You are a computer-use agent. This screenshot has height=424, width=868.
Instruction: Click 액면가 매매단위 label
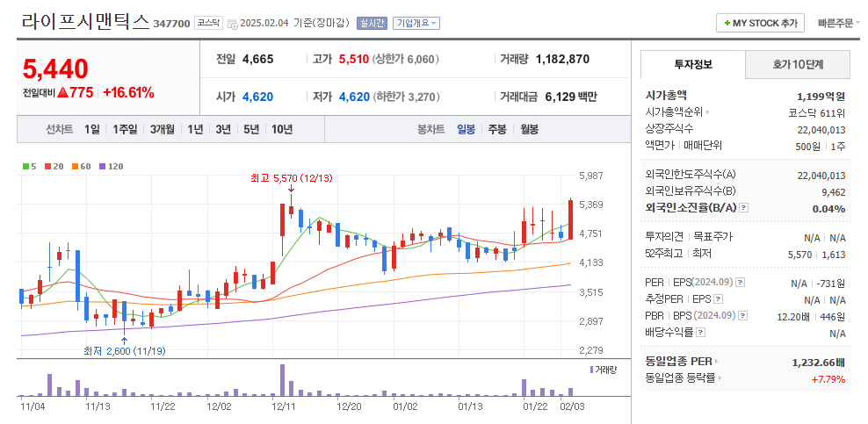[684, 146]
